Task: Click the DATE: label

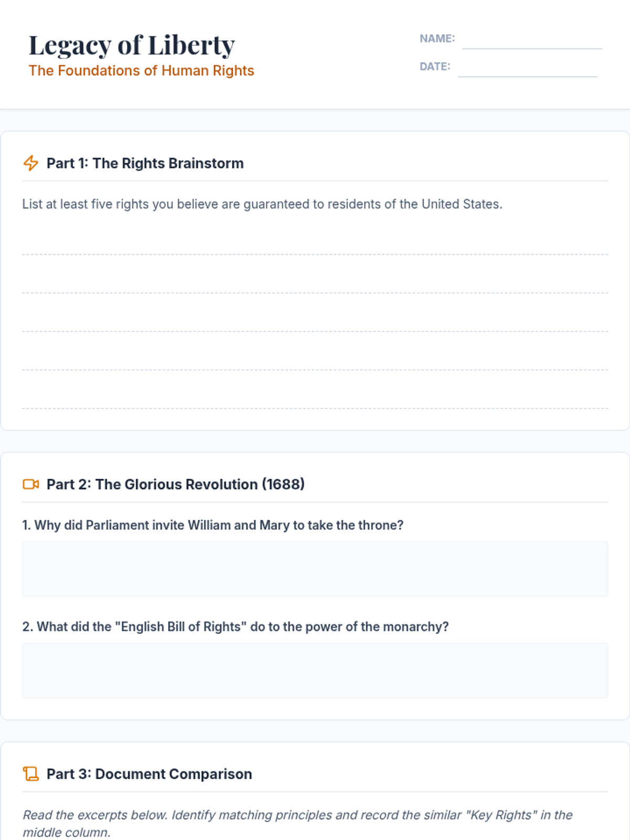Action: 435,67
